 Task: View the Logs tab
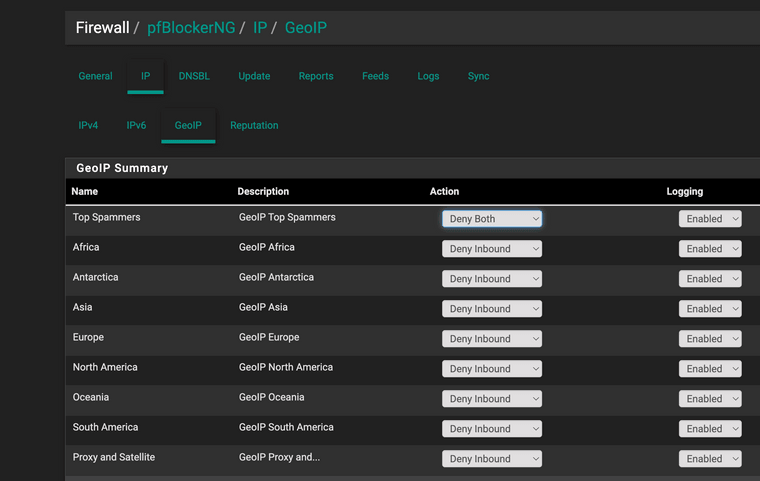coord(428,76)
